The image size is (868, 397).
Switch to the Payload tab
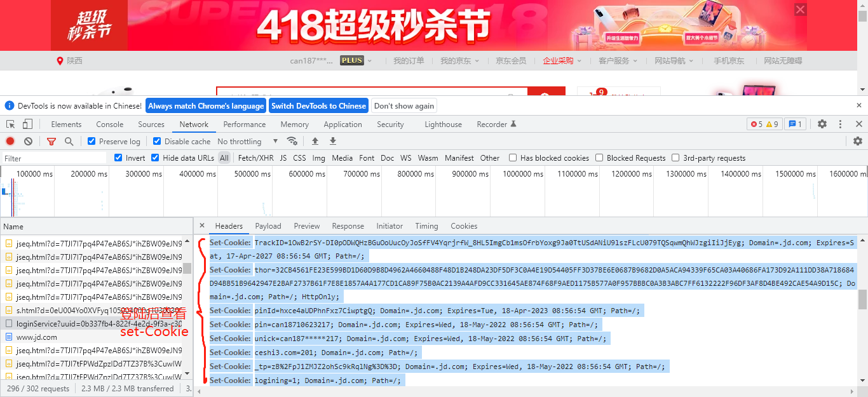(x=268, y=225)
